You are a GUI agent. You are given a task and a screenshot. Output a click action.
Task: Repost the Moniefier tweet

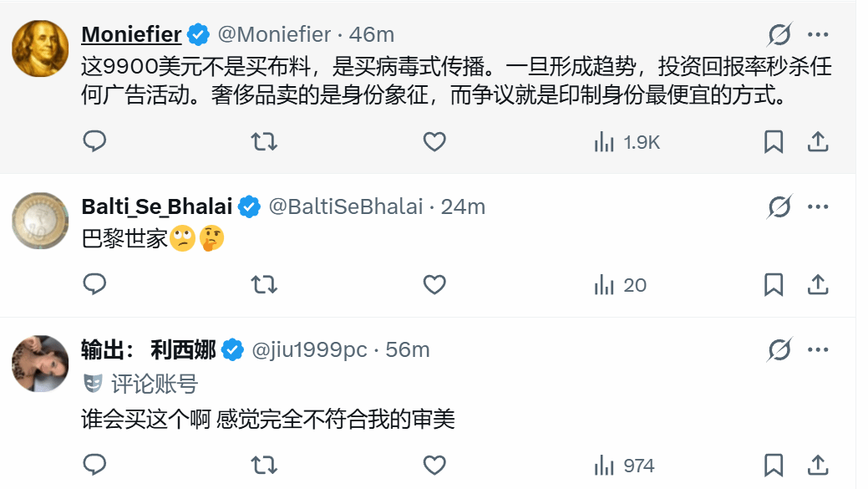click(x=264, y=142)
